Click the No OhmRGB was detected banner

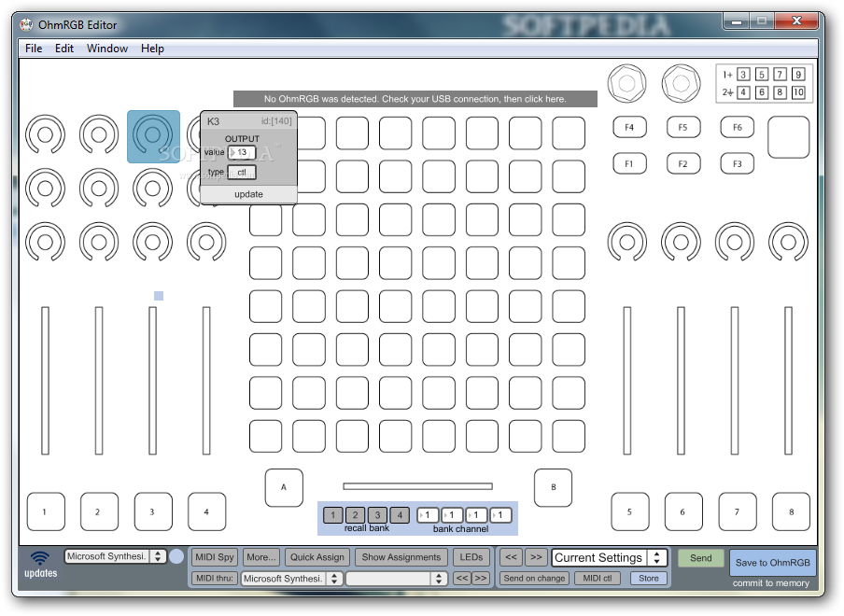pyautogui.click(x=415, y=99)
